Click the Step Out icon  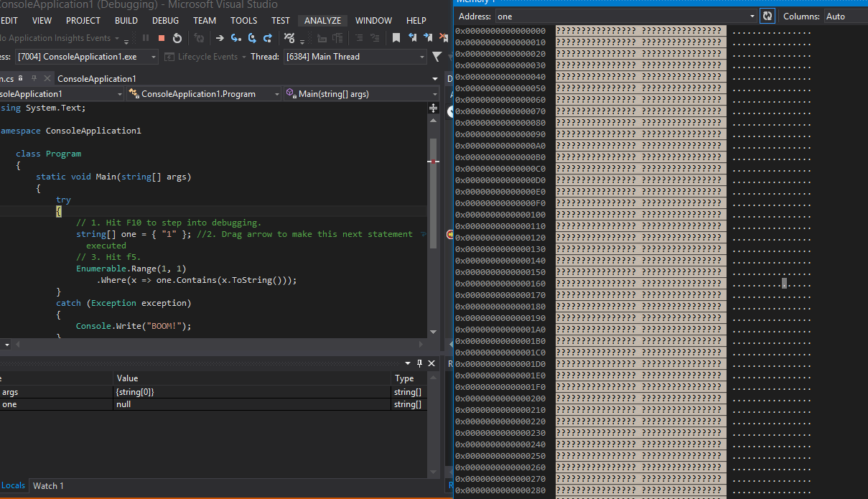point(268,38)
